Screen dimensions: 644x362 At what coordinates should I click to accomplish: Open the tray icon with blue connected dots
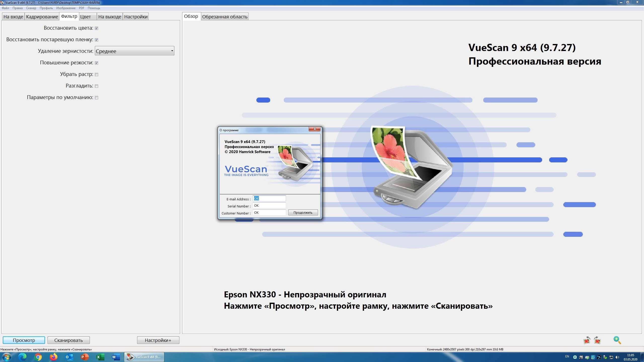(x=599, y=357)
